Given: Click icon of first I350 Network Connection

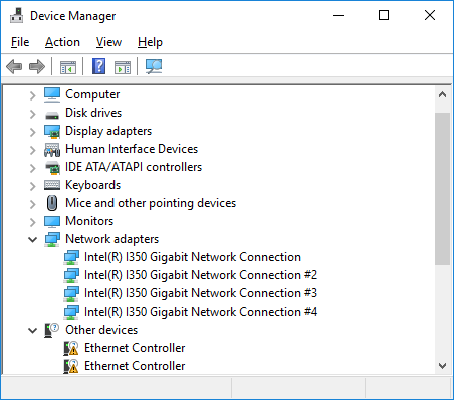Looking at the screenshot, I should (x=71, y=258).
